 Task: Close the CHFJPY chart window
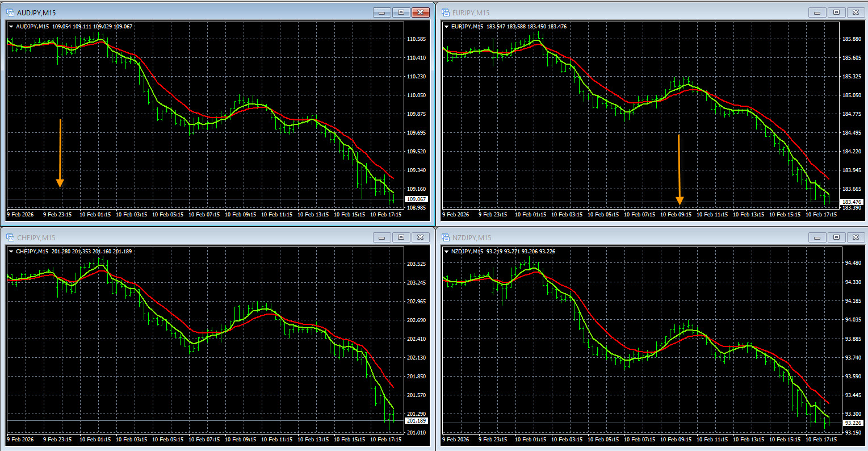(x=420, y=237)
